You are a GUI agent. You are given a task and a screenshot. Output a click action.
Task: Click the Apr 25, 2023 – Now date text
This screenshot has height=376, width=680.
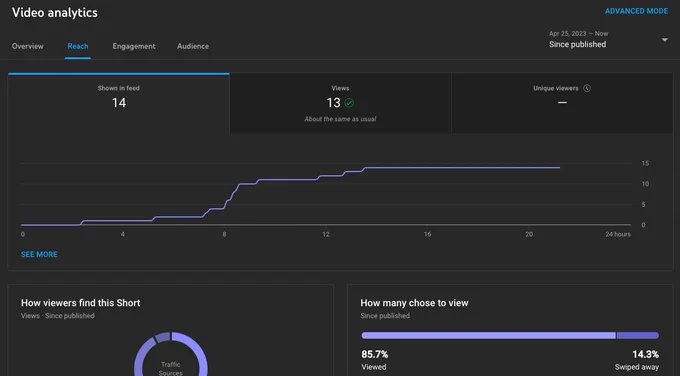pos(579,33)
